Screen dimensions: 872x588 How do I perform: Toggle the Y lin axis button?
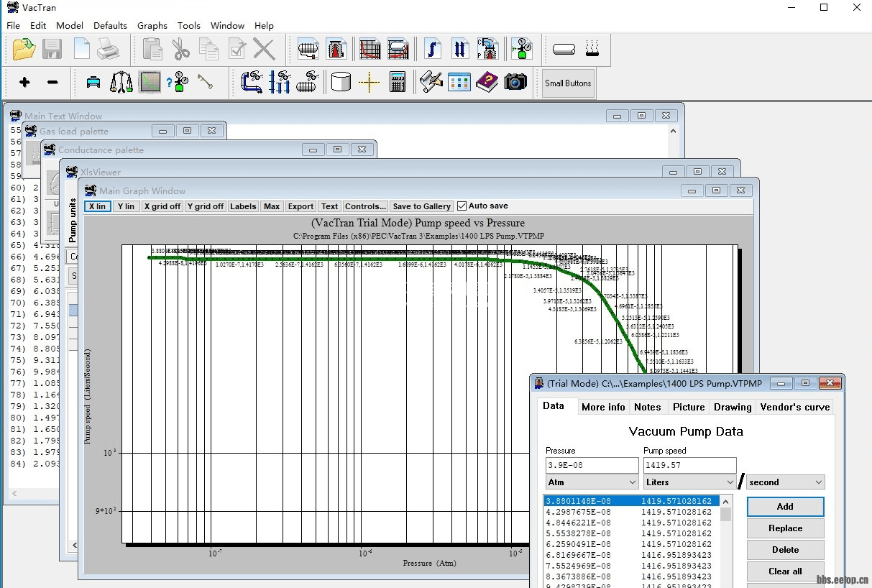click(126, 206)
